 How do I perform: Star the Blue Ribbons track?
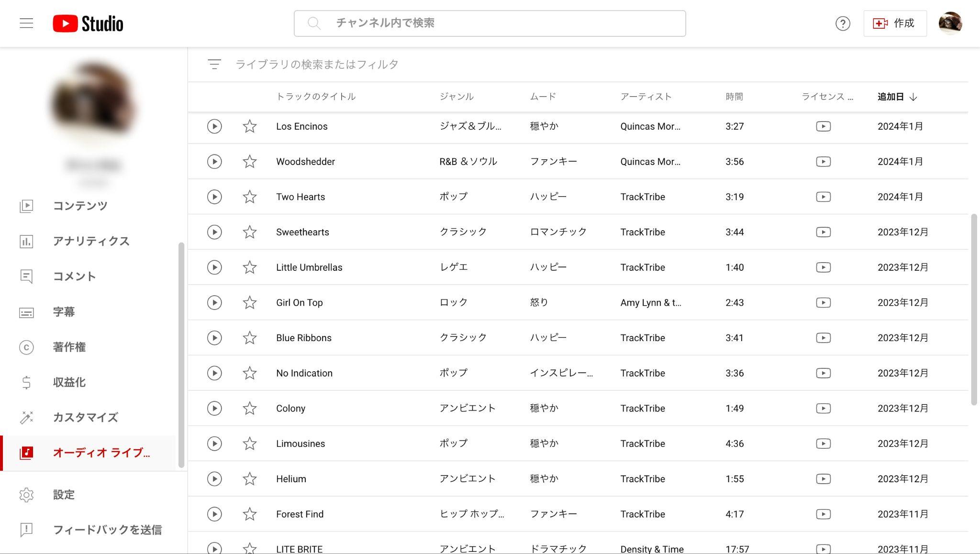coord(250,338)
